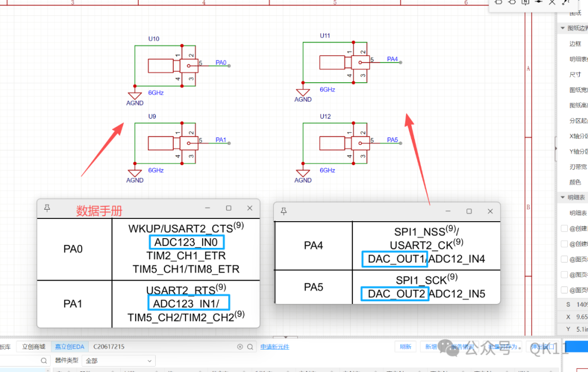Tick the first @创建 checkbox in 明细表
Viewport: 588px width, 372px height.
coord(564,228)
